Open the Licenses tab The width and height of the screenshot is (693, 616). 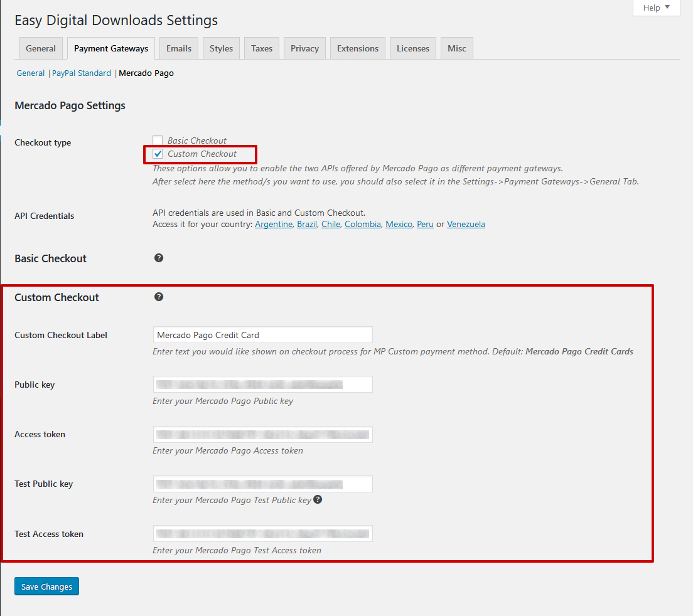(413, 48)
